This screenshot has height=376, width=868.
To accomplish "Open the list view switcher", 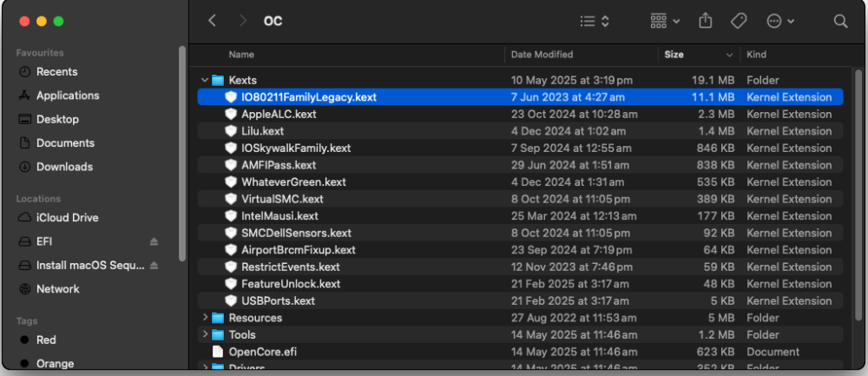I will click(595, 21).
